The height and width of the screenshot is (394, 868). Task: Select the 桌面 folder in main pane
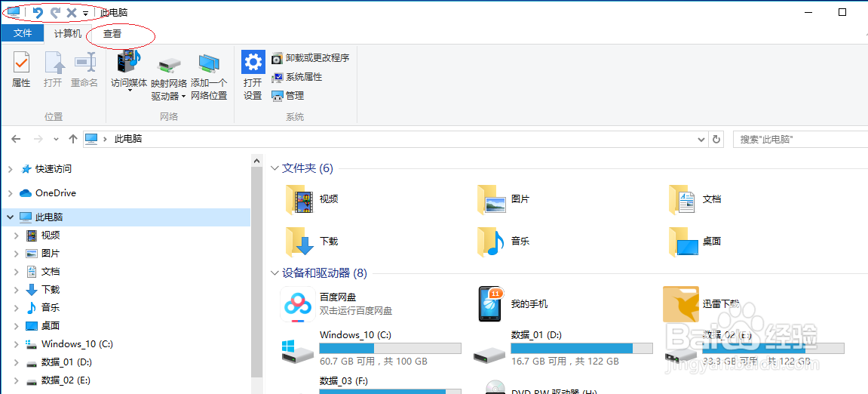pyautogui.click(x=695, y=242)
